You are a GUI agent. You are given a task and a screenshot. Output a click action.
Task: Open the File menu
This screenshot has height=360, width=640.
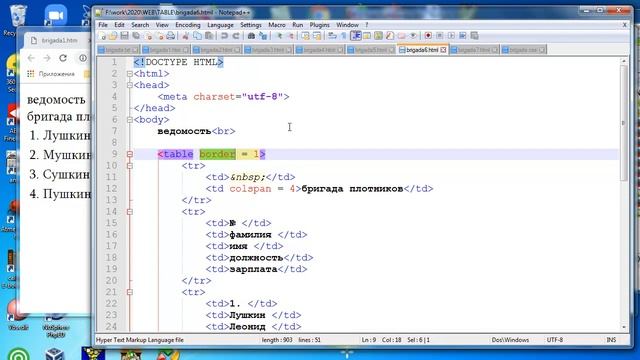tap(103, 25)
